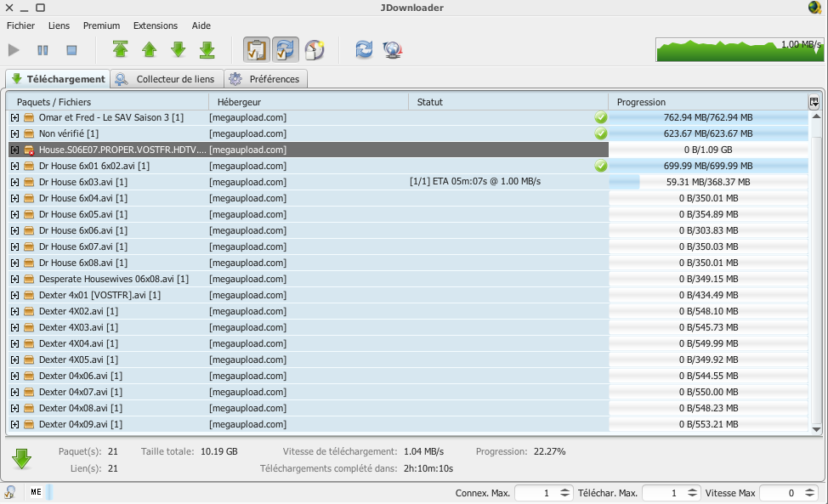828x504 pixels.
Task: Expand the Dr House 6x03.avi package
Action: (x=14, y=182)
